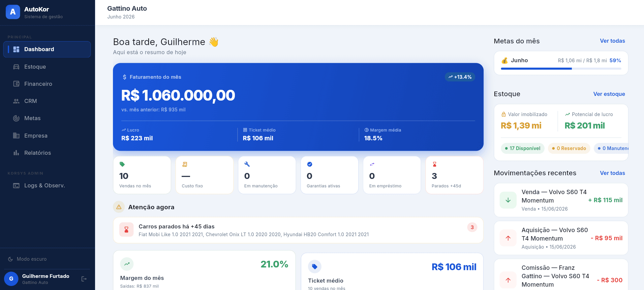The height and width of the screenshot is (290, 644).
Task: Click the trend icon beside Potencial de lucro
Action: tap(568, 114)
